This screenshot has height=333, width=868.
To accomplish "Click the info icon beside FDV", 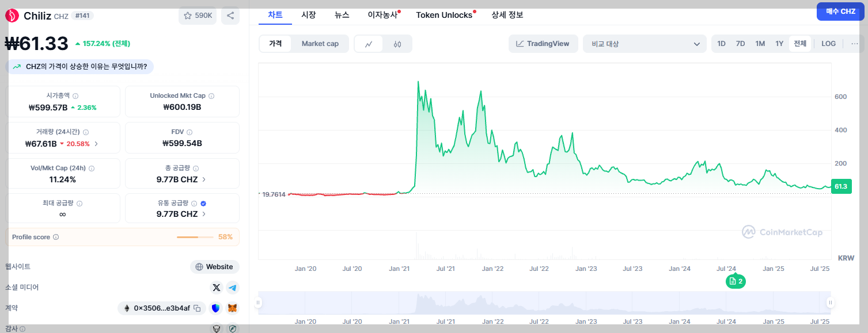I will click(189, 132).
